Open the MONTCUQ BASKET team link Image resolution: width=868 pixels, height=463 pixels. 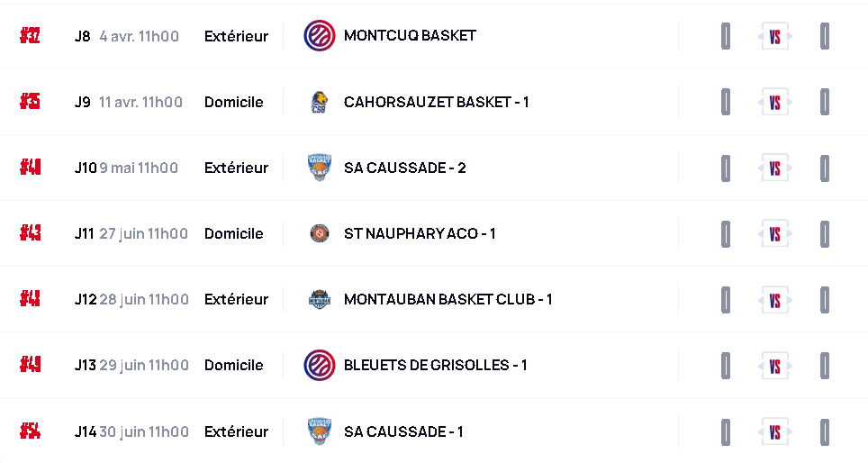pos(410,36)
